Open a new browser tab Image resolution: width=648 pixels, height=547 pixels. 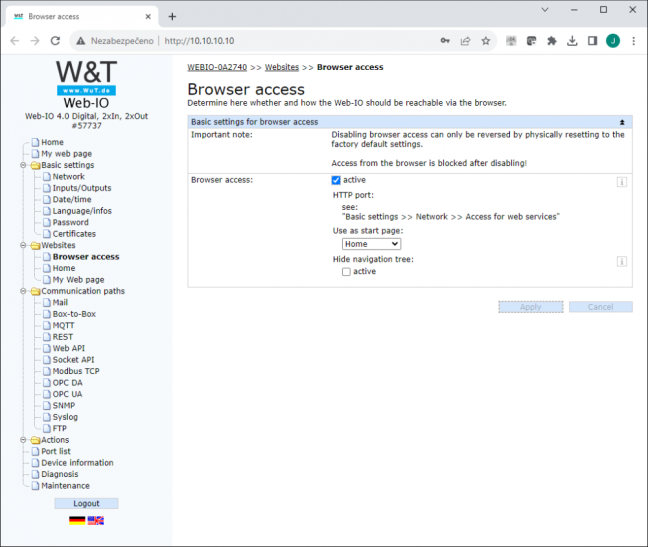pos(172,17)
